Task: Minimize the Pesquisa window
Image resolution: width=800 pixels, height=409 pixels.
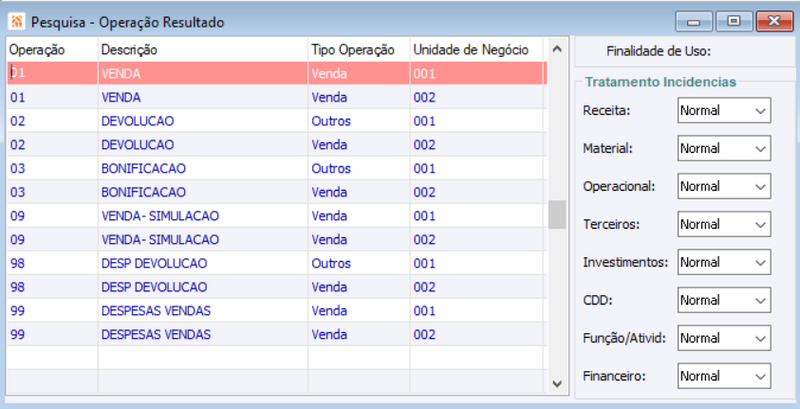Action: tap(693, 21)
